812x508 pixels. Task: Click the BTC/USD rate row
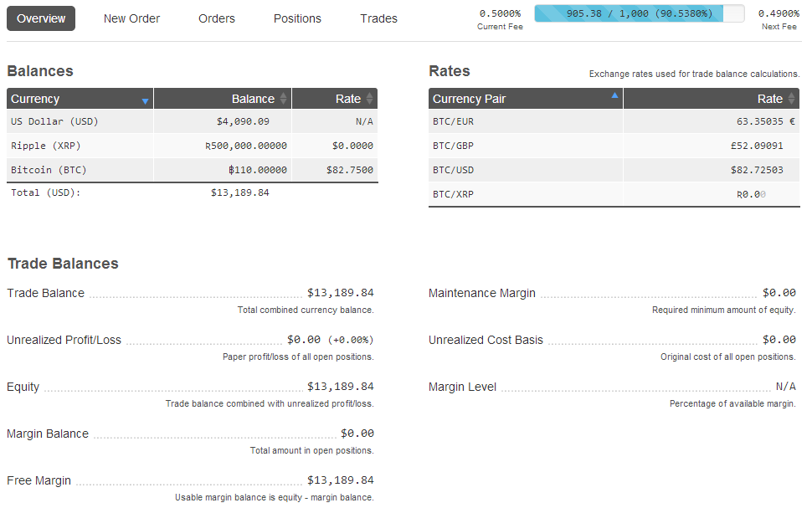pyautogui.click(x=614, y=170)
